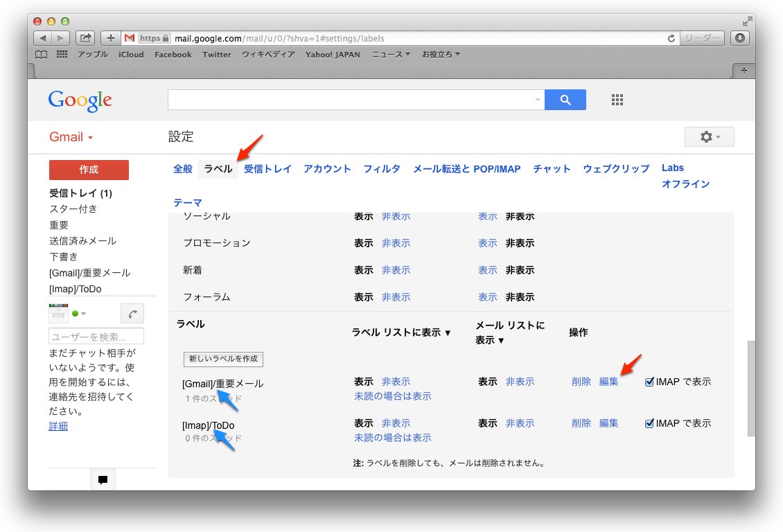Open 下書き in sidebar
This screenshot has width=783, height=532.
point(64,257)
